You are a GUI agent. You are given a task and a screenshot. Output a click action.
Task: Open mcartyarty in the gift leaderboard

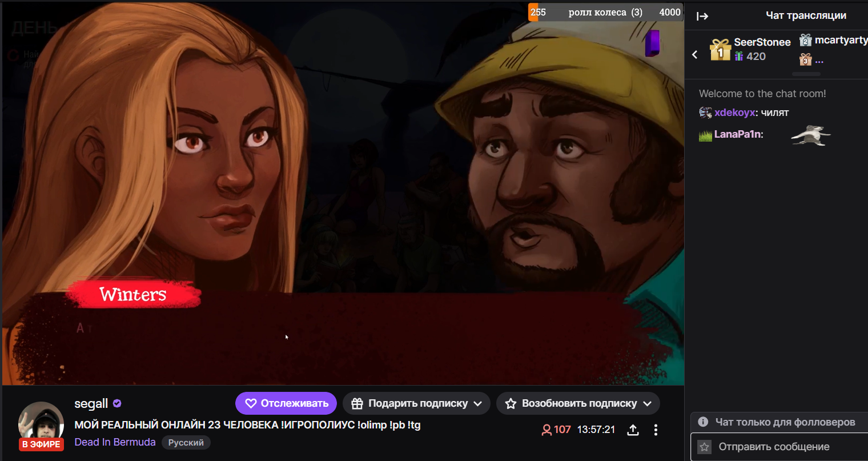(x=841, y=40)
